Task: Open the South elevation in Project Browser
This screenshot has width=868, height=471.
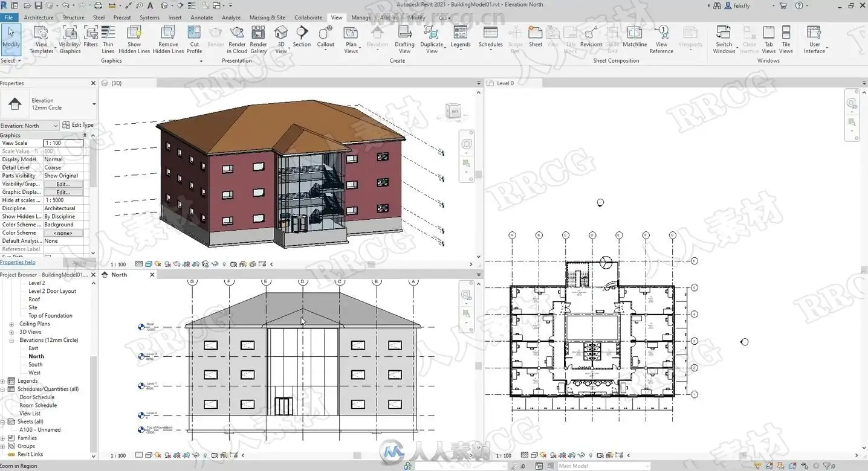Action: point(36,365)
